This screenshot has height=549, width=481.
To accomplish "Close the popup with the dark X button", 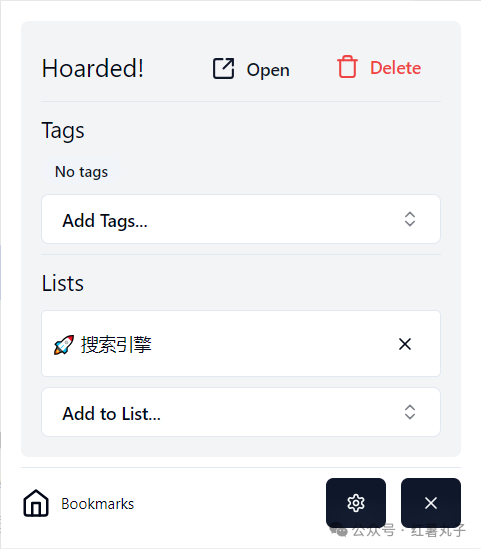I will pyautogui.click(x=431, y=503).
